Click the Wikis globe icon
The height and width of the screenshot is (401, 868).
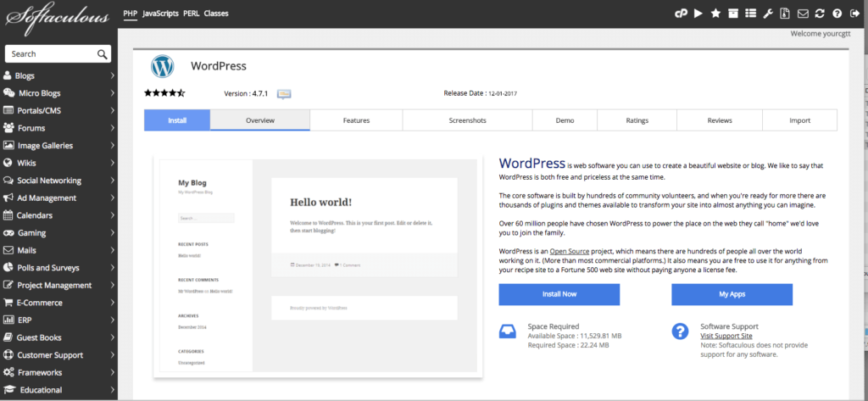pyautogui.click(x=8, y=163)
